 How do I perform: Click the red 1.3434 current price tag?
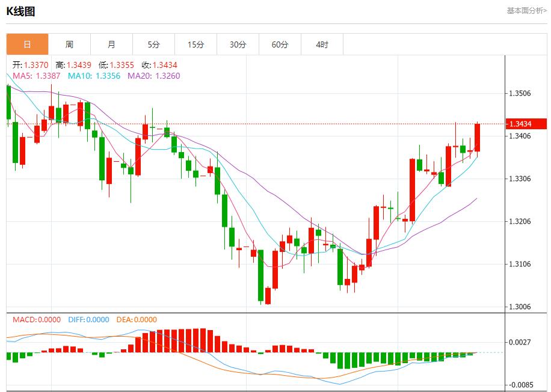click(526, 124)
